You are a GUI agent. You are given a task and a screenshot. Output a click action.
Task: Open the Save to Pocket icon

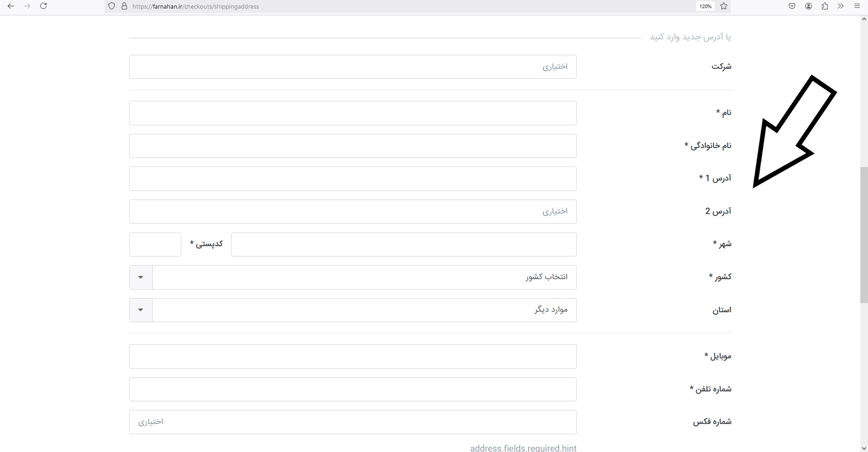pos(792,6)
